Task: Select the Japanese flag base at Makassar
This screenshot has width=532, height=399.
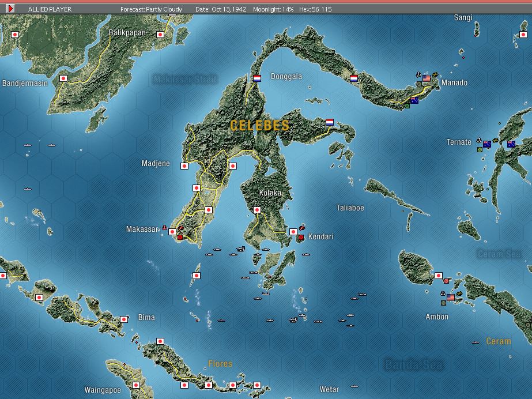Action: pos(172,232)
